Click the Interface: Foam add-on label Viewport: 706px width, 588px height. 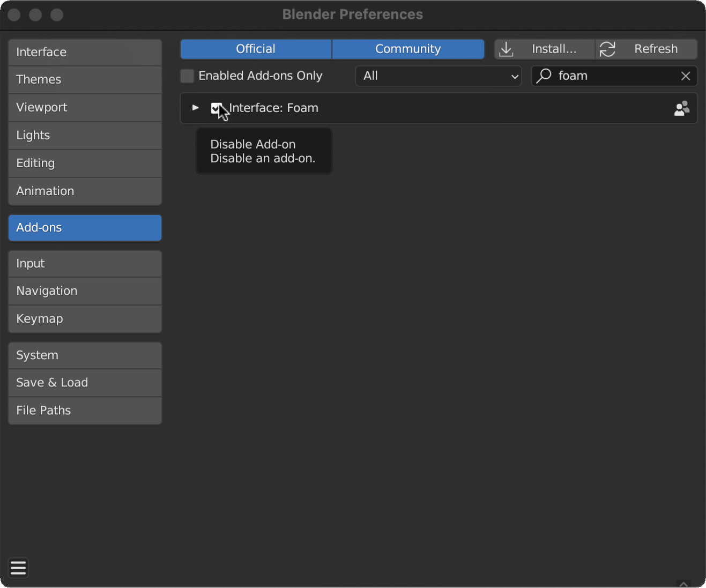pos(273,108)
